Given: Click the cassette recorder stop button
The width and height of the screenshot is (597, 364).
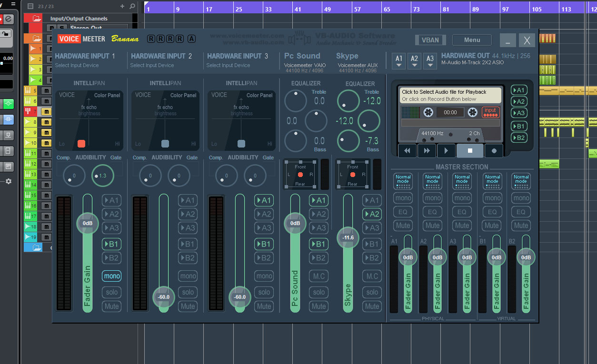Looking at the screenshot, I should coord(470,150).
